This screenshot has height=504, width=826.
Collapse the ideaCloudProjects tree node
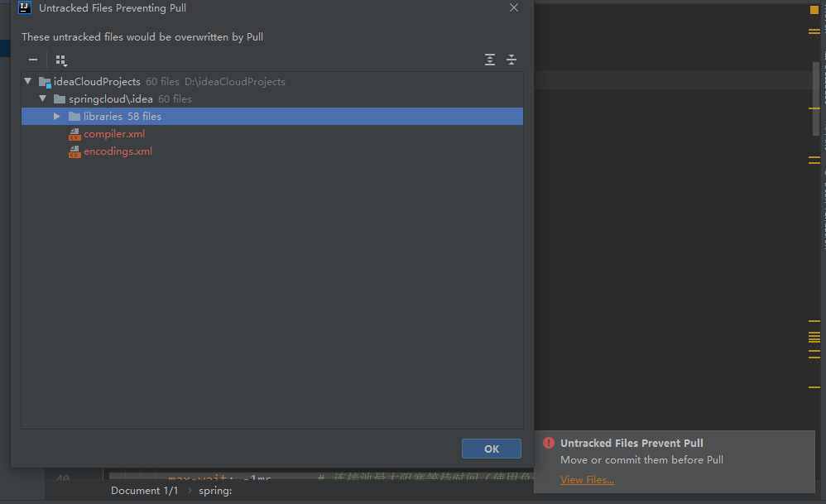28,81
